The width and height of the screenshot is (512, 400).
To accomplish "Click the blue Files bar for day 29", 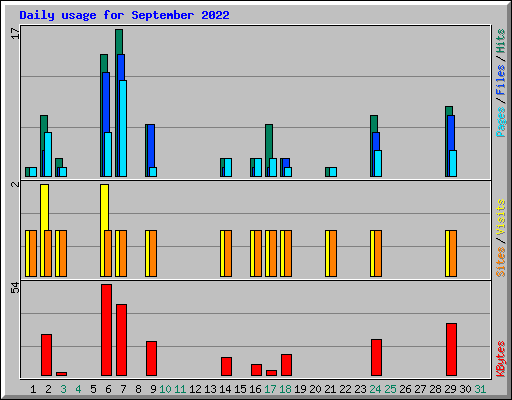I will (451, 133).
